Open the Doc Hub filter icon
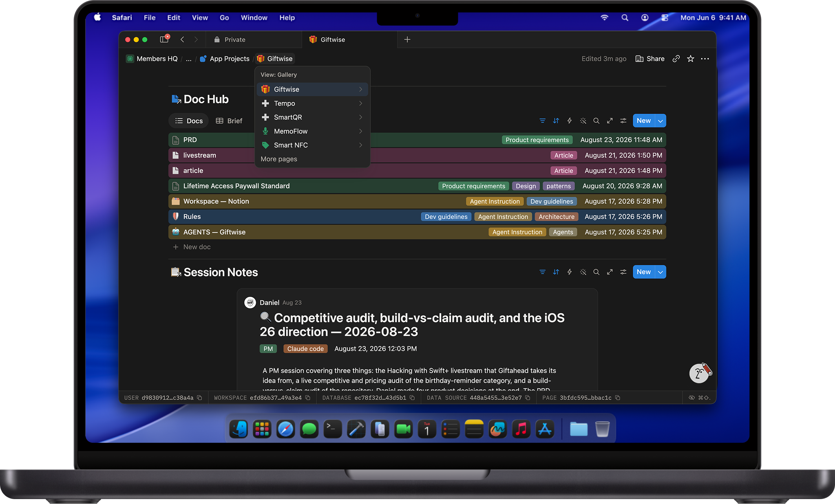 click(542, 121)
